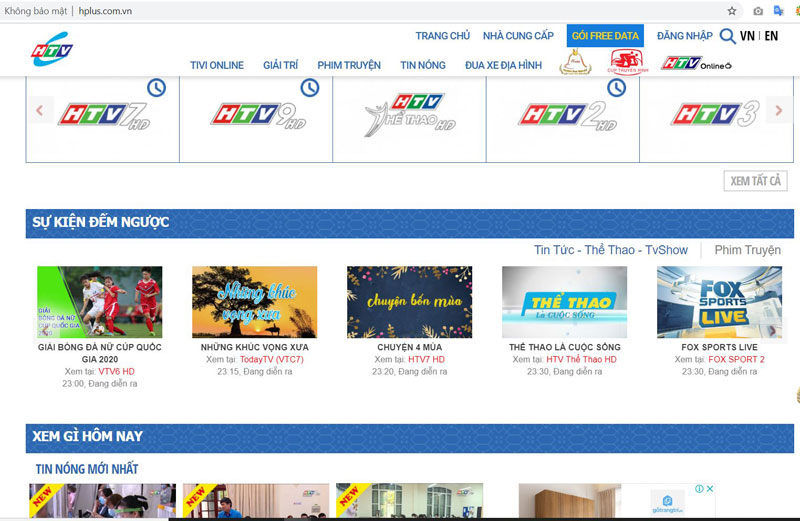The image size is (800, 521).
Task: Go to TRANG CHỦ
Action: pos(442,36)
